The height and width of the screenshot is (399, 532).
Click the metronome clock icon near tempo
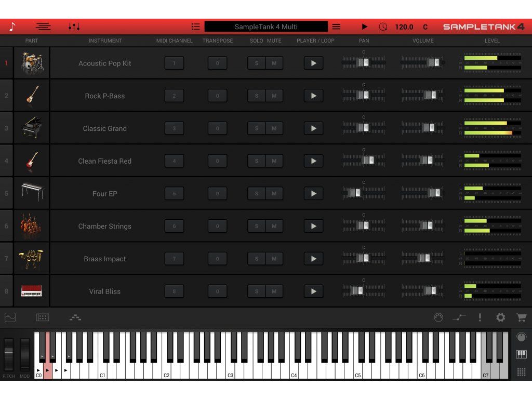pyautogui.click(x=383, y=27)
